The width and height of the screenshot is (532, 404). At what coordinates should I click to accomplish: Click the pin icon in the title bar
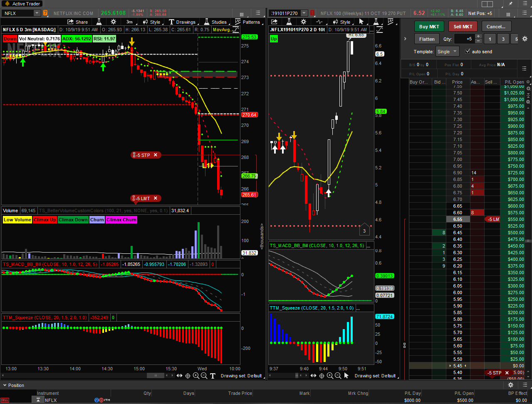[511, 4]
